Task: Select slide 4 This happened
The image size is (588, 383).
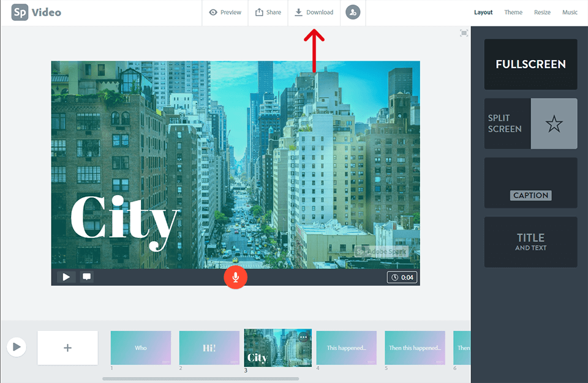Action: (347, 347)
